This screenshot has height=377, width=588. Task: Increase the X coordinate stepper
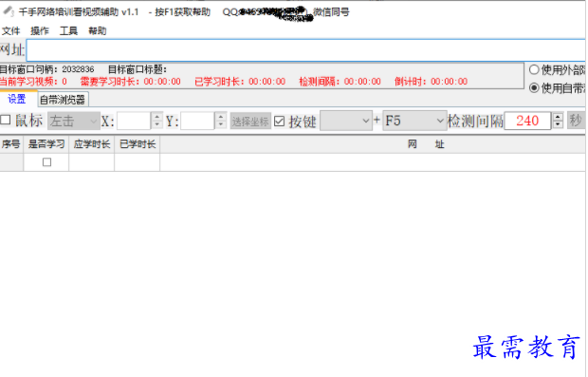pyautogui.click(x=157, y=117)
